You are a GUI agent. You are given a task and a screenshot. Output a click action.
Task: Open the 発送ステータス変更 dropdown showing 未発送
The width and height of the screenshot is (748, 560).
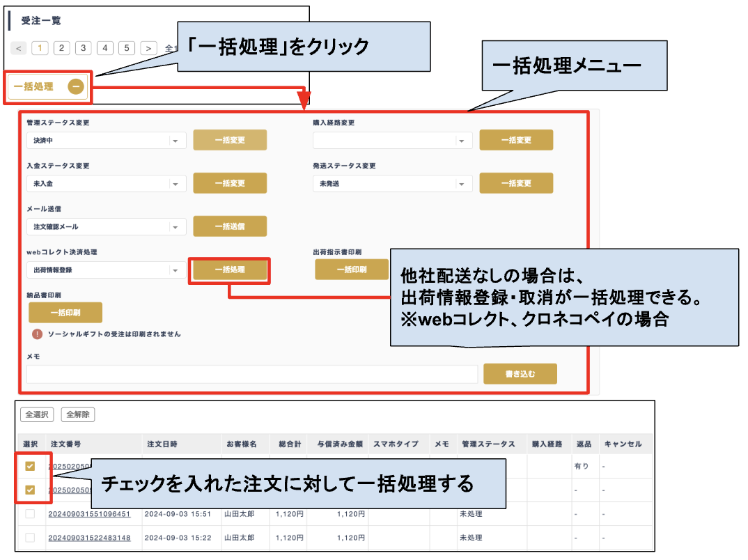(x=392, y=184)
